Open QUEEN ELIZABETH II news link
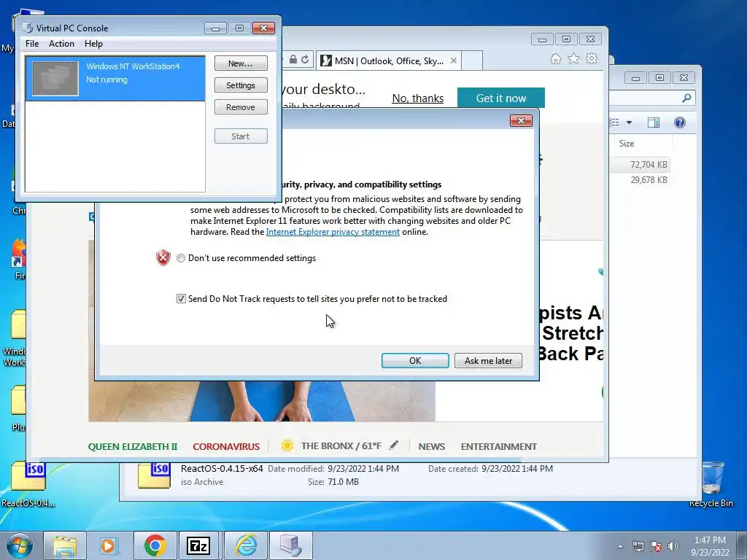Viewport: 747px width, 560px height. 133,447
